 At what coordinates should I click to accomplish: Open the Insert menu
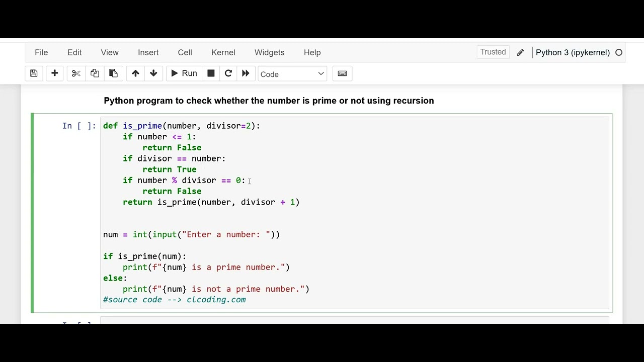tap(148, 52)
